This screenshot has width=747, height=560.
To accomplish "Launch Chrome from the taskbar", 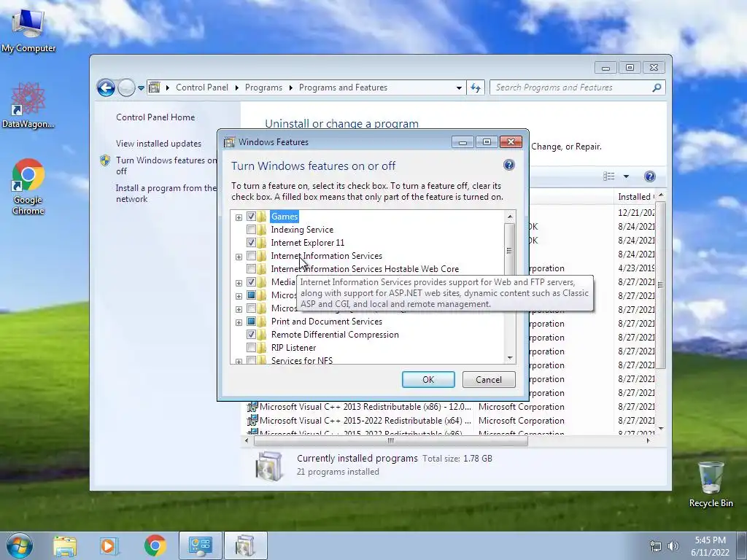I will click(155, 546).
